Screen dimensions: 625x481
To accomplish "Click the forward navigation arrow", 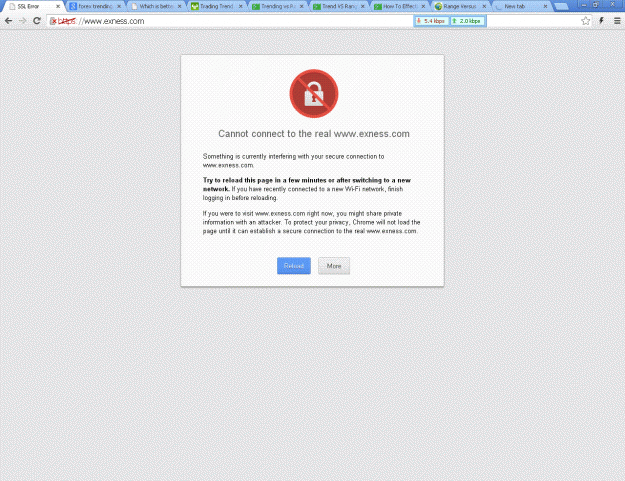I will 22,21.
